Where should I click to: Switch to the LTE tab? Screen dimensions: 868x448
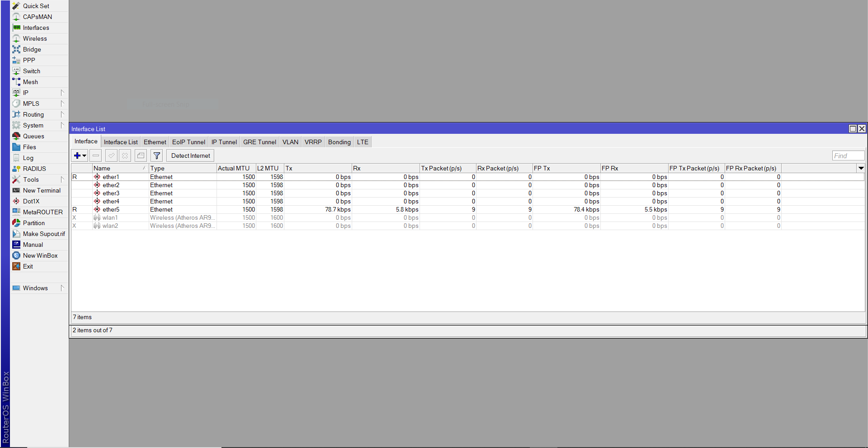tap(363, 142)
